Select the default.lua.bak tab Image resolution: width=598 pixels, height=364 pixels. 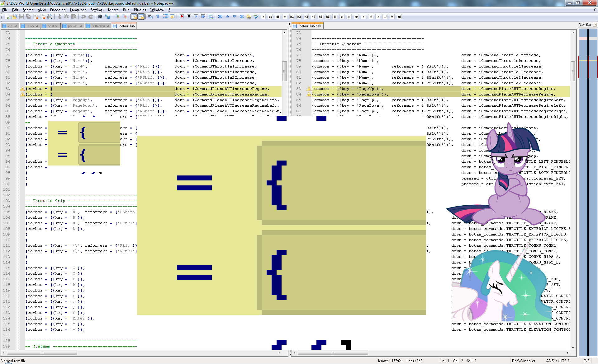click(307, 26)
